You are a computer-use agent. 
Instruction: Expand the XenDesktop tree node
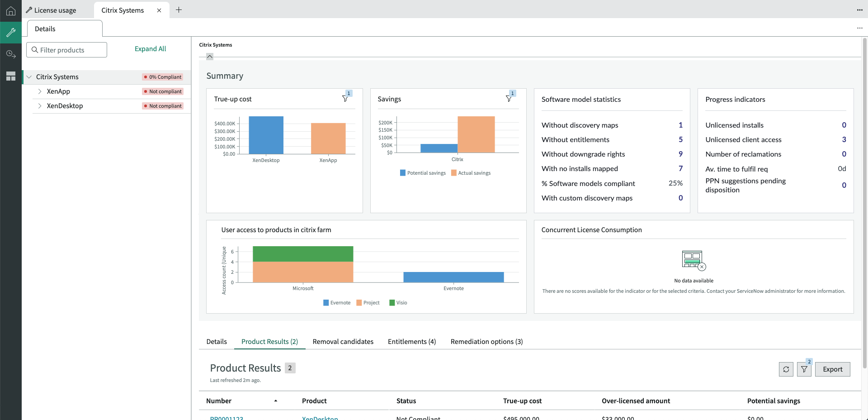[40, 106]
